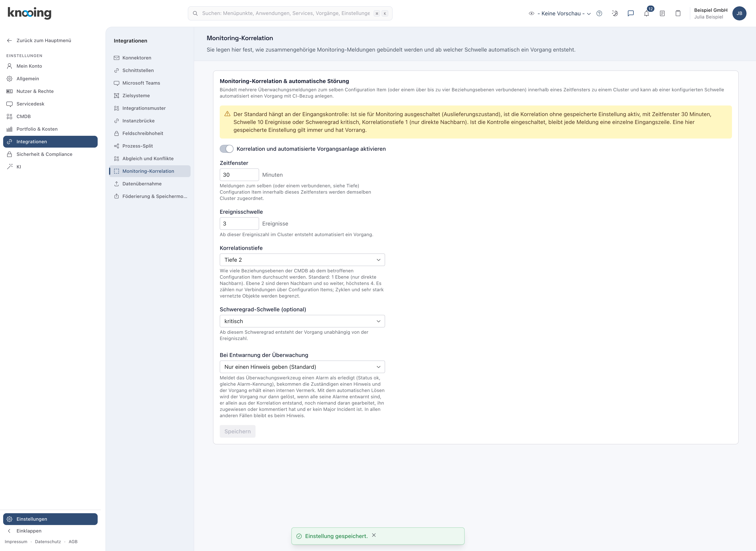Click the Zeitfenster minutes input field
This screenshot has width=756, height=551.
(239, 175)
